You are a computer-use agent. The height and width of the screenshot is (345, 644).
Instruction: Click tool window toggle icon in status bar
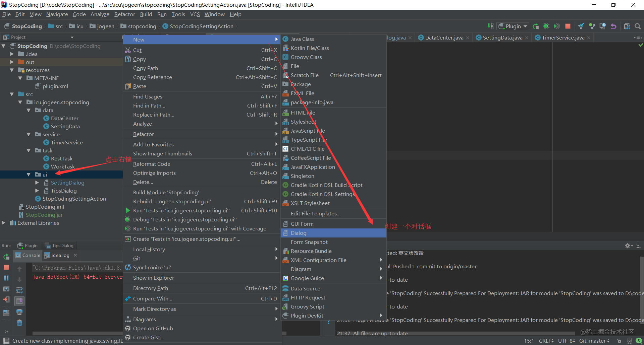(6, 341)
